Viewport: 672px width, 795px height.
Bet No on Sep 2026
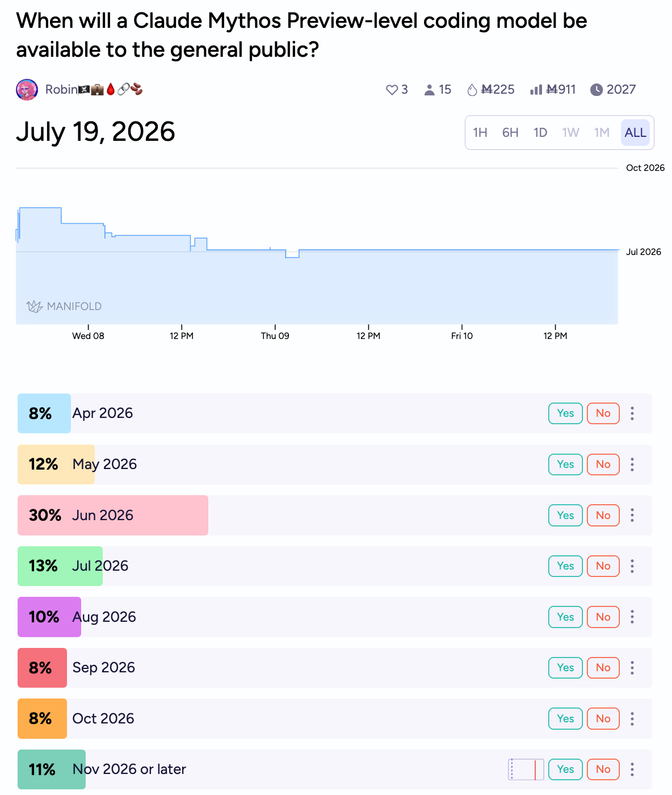click(x=603, y=668)
